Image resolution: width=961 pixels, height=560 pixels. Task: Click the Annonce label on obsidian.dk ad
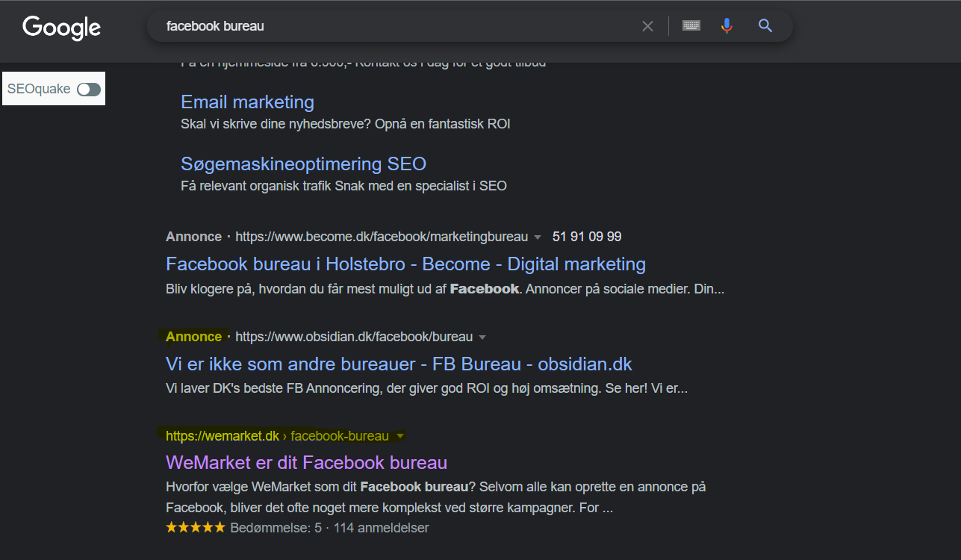click(193, 337)
